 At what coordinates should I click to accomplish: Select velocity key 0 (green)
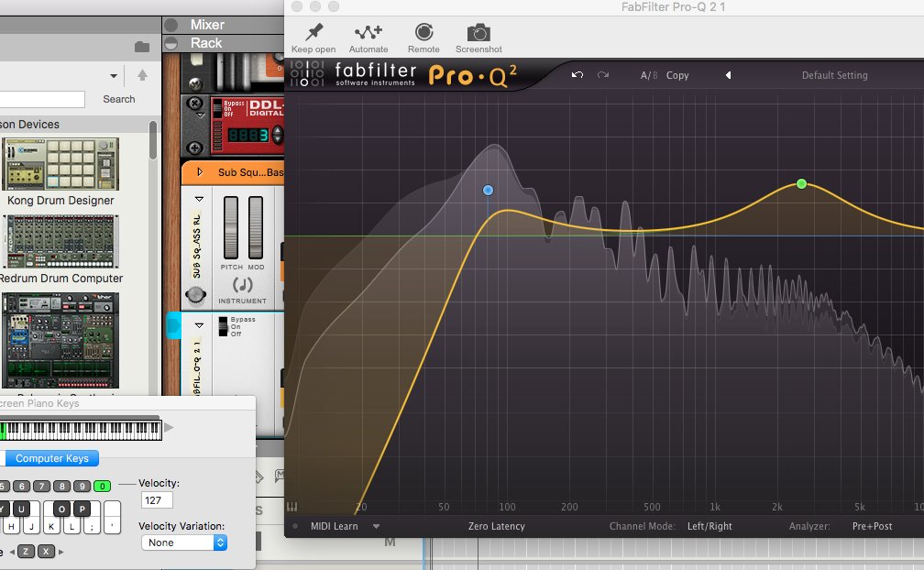(103, 487)
